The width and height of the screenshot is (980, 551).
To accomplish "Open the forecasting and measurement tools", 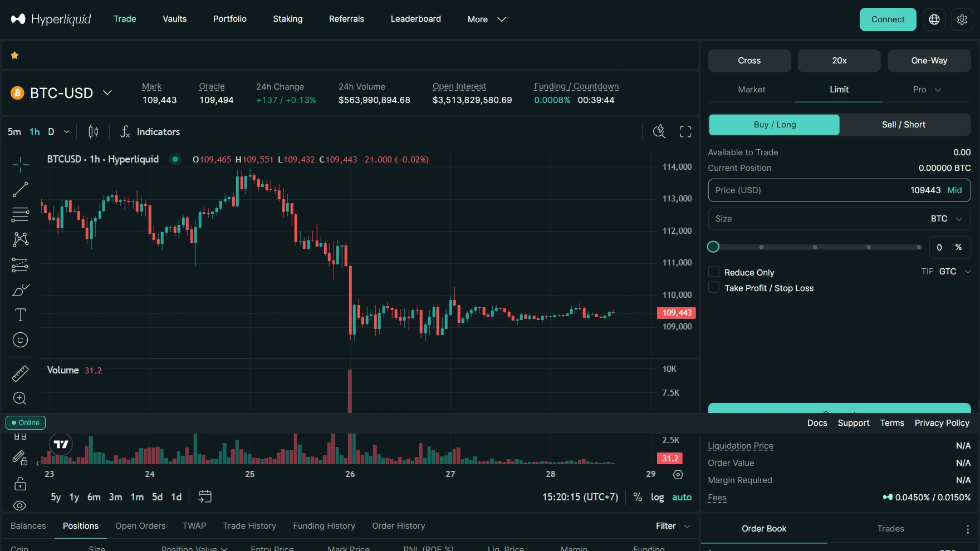I will click(21, 265).
